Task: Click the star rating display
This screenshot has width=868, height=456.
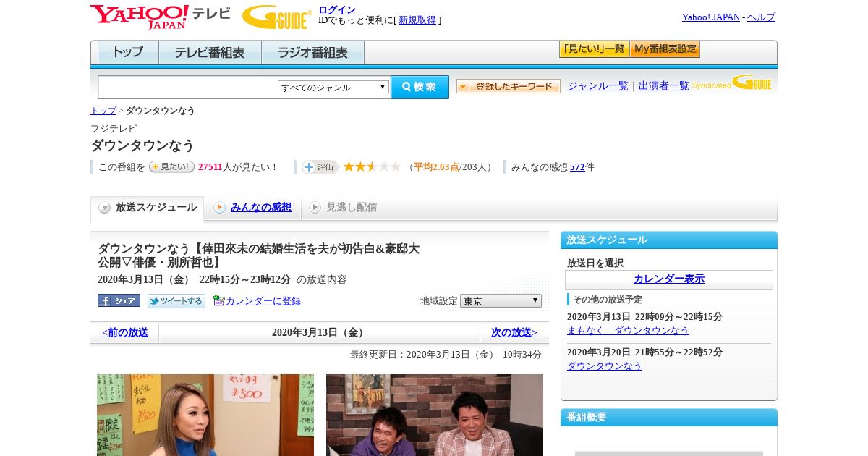Action: click(x=372, y=166)
